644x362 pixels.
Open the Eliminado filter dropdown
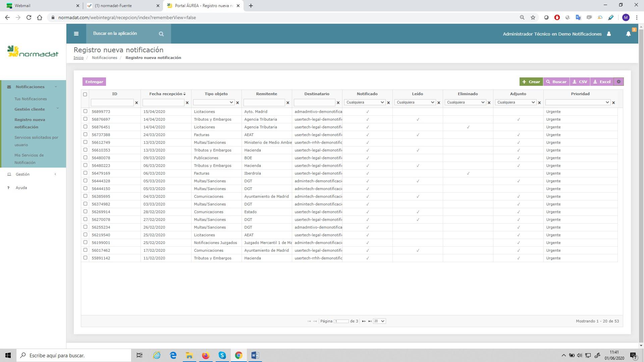[x=465, y=102]
